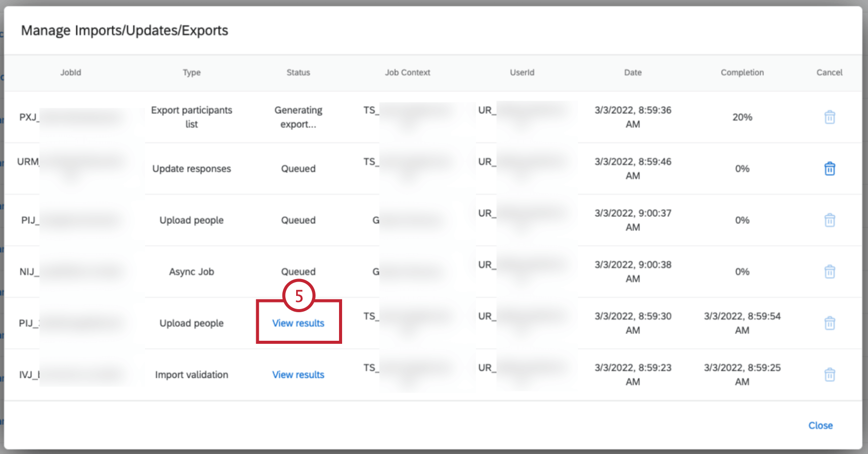Click the Type column header
This screenshot has height=454, width=868.
pyautogui.click(x=191, y=72)
